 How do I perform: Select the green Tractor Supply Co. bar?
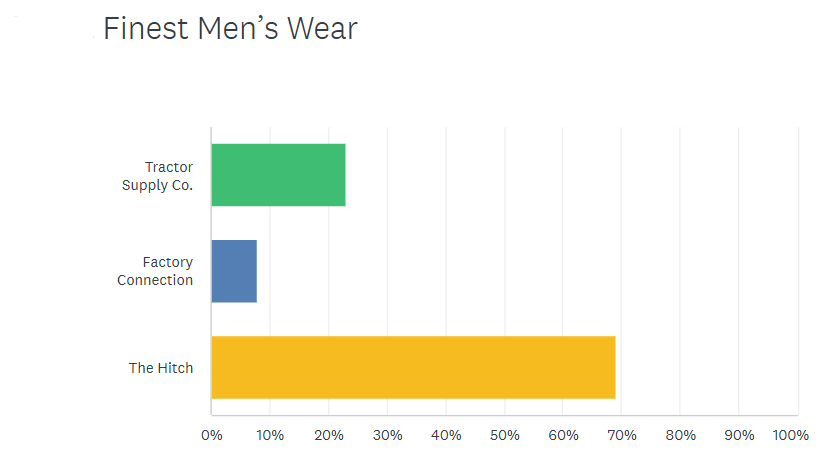[278, 175]
